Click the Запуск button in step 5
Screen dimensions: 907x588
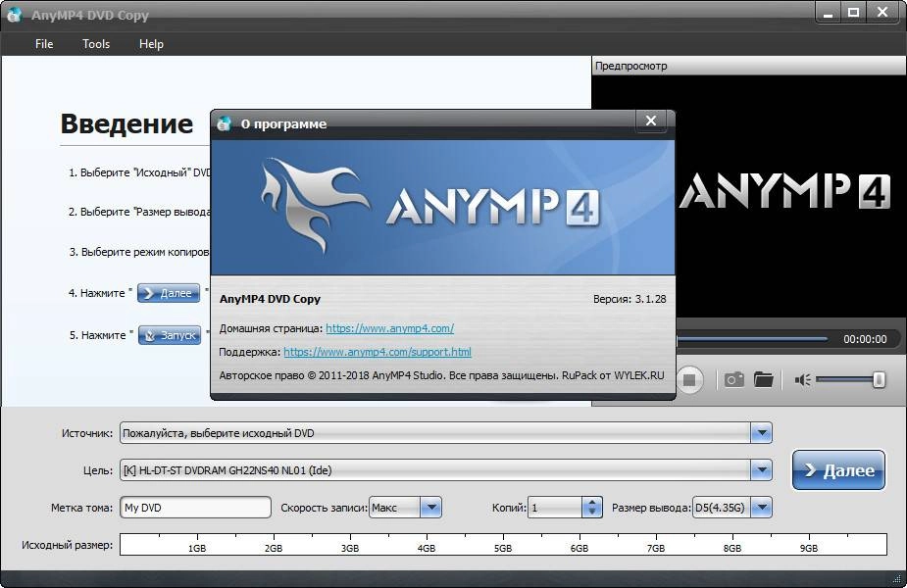pyautogui.click(x=170, y=335)
